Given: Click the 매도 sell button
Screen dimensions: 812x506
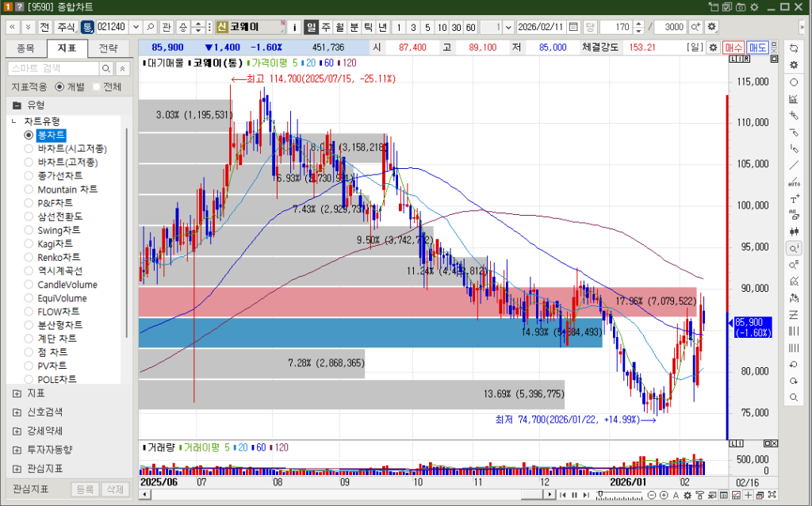Looking at the screenshot, I should pyautogui.click(x=757, y=48).
